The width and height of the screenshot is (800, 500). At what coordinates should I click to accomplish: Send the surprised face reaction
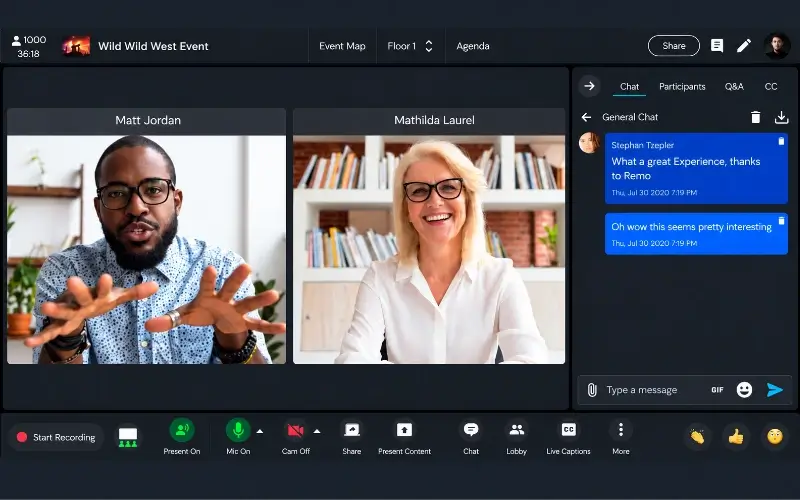tap(774, 437)
